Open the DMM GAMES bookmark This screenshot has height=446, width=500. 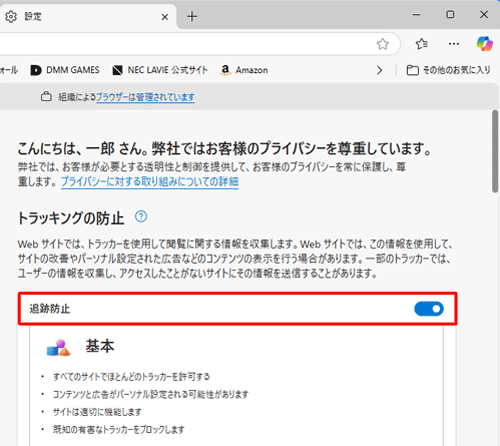65,70
